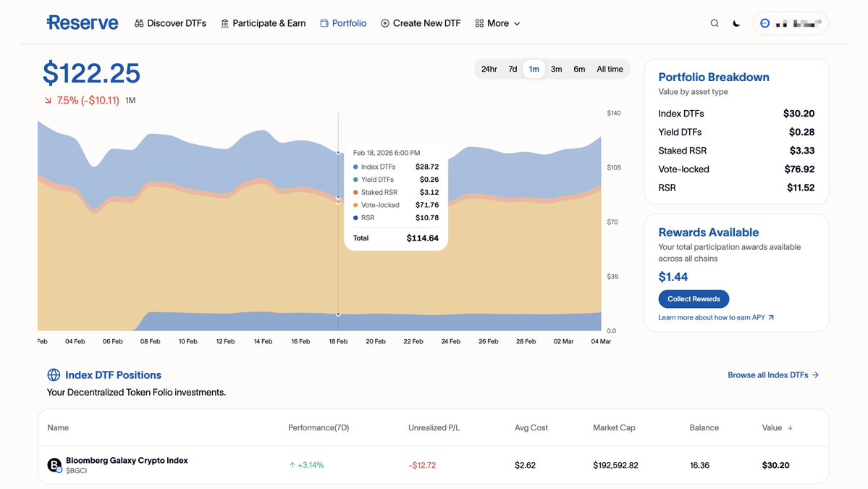Image resolution: width=868 pixels, height=489 pixels.
Task: Click the Bloomberg Galaxy Crypto Index token icon
Action: 54,465
